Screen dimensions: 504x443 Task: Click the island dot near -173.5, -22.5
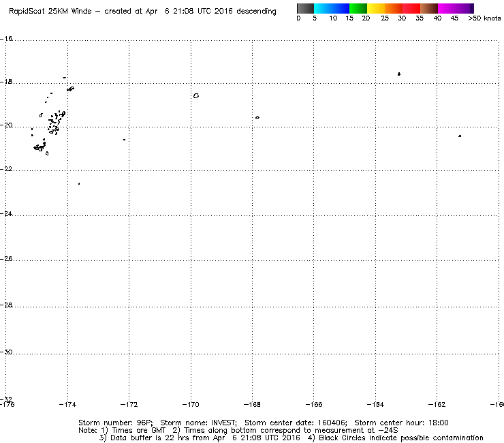pyautogui.click(x=79, y=184)
